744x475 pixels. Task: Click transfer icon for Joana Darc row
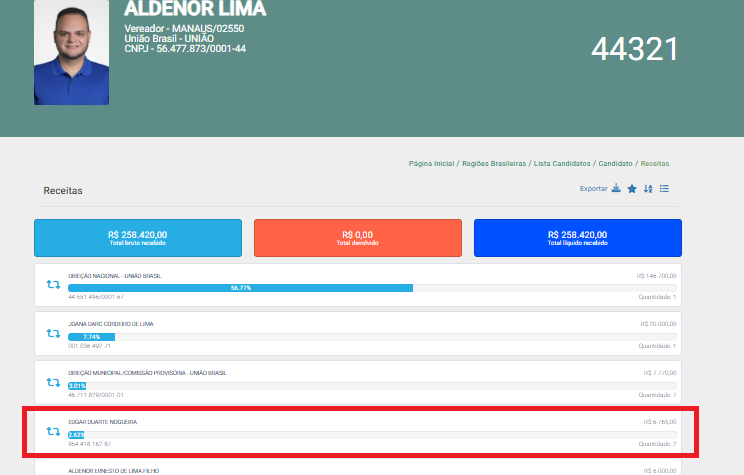[x=53, y=334]
